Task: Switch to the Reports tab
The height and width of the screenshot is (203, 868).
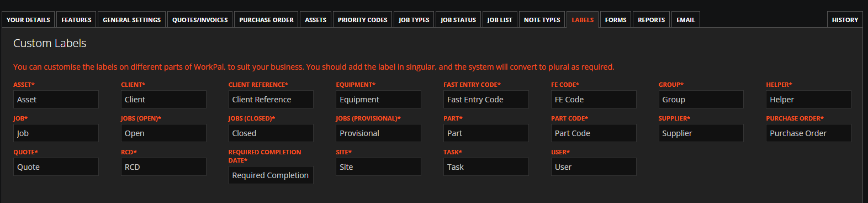Action: click(x=652, y=19)
